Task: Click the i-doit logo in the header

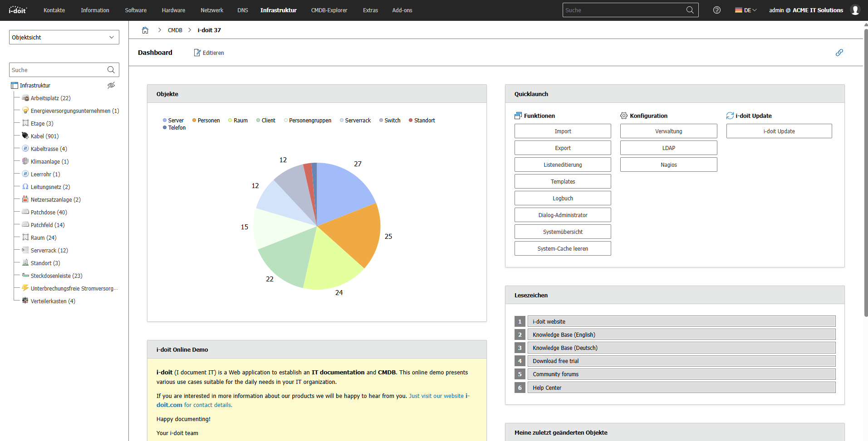Action: point(18,10)
